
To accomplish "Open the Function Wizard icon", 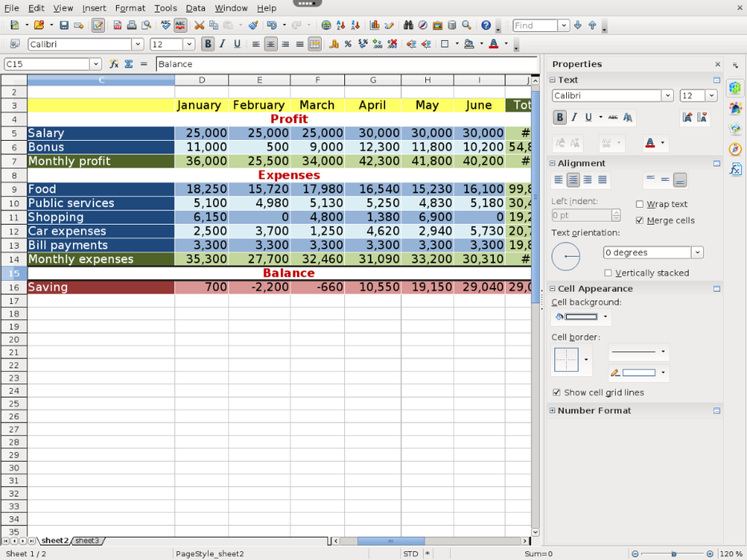I will click(114, 64).
